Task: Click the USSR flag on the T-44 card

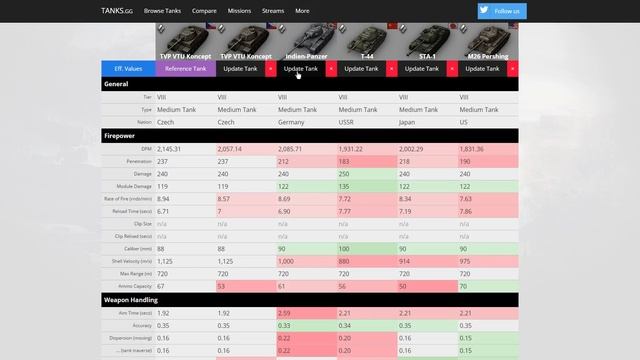Action: click(392, 26)
